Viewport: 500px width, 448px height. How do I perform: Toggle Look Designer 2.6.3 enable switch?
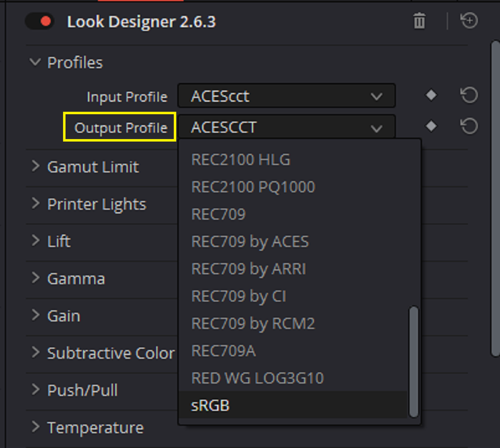click(x=40, y=21)
